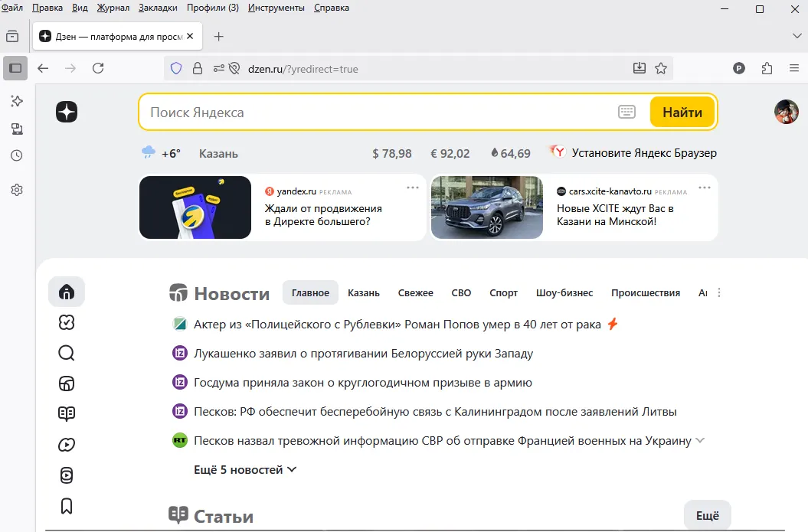Expand the Ещё 5 новостей list
Image resolution: width=808 pixels, height=532 pixels.
(x=240, y=469)
